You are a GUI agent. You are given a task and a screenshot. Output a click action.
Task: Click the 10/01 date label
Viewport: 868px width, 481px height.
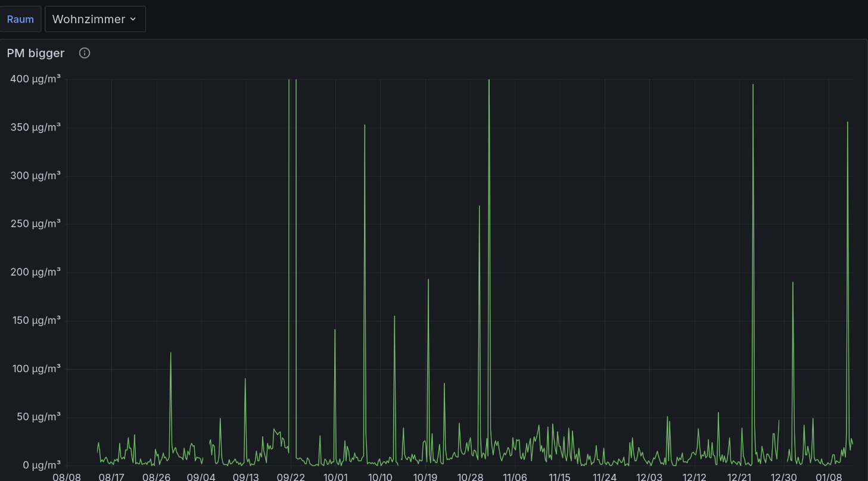tap(335, 477)
